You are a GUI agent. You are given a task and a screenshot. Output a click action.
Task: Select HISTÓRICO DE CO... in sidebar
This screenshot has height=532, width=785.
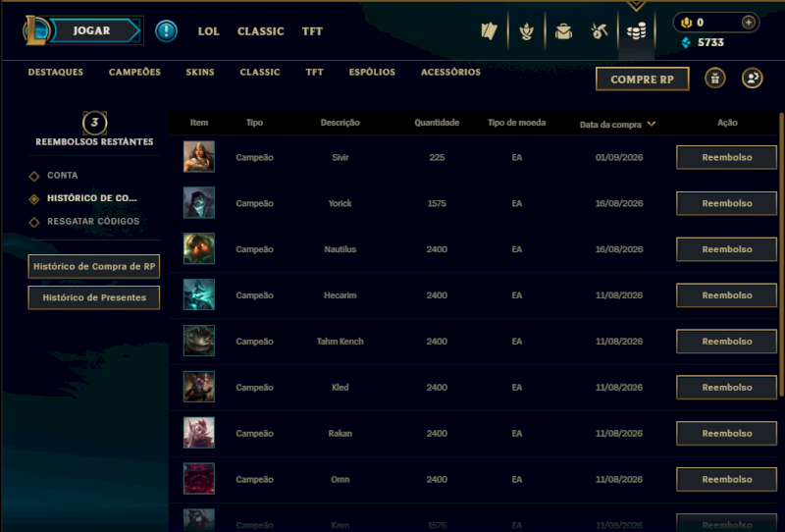click(92, 198)
